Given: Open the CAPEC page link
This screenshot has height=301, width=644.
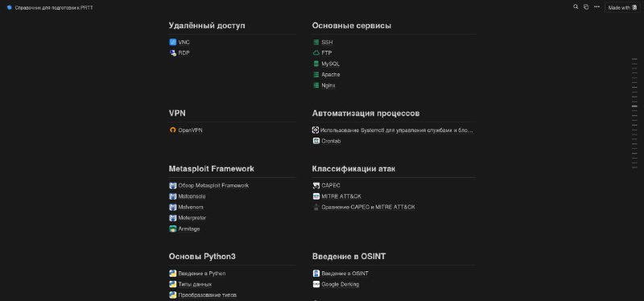Looking at the screenshot, I should [x=331, y=186].
